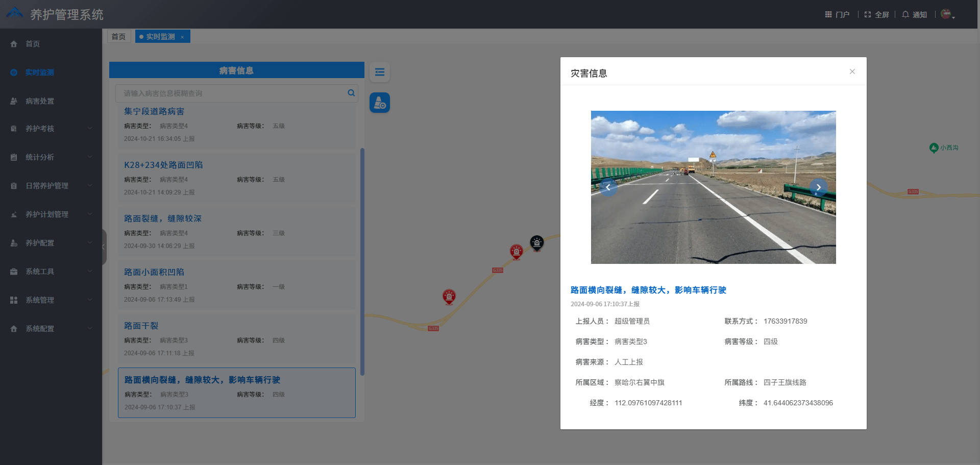Image resolution: width=980 pixels, height=465 pixels.
Task: Enter fullscreen using the 全屏 icon
Action: [868, 14]
